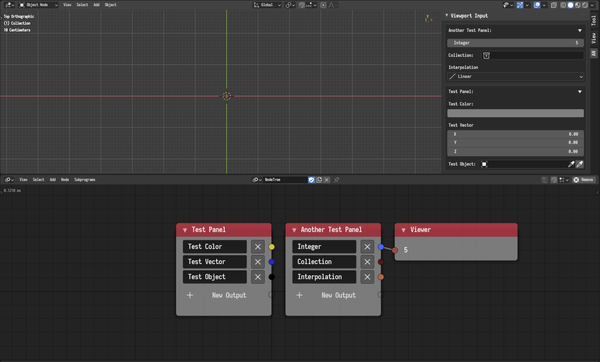Open the viewport Object menu

(x=111, y=5)
